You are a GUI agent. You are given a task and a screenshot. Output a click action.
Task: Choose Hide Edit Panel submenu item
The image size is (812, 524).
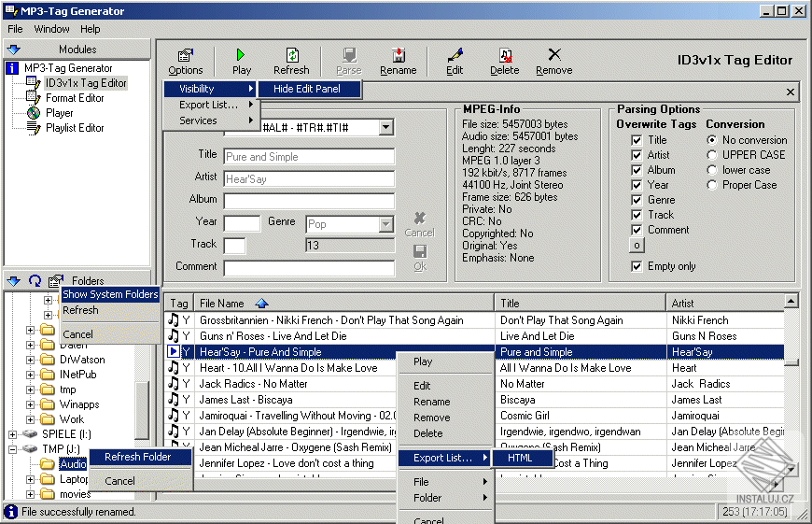[309, 89]
